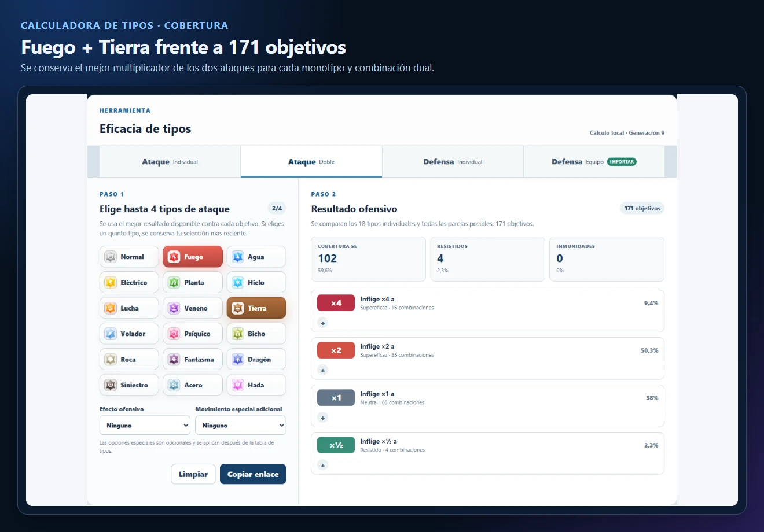This screenshot has width=764, height=532.
Task: Choose the Roca type icon
Action: click(x=111, y=360)
